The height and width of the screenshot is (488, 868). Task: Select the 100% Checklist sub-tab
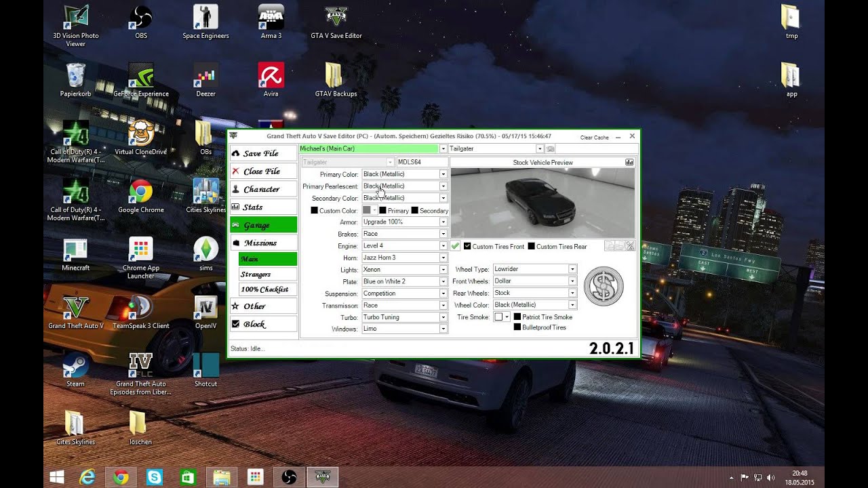pyautogui.click(x=268, y=289)
